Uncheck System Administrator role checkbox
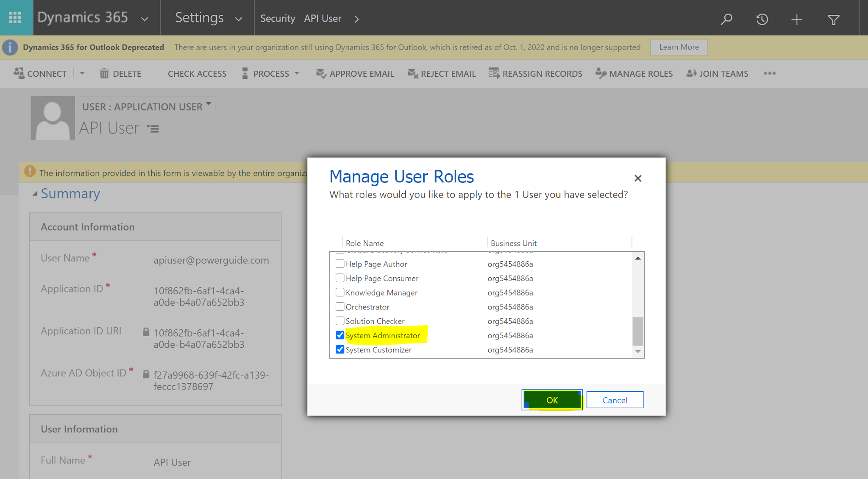This screenshot has height=479, width=868. [340, 335]
